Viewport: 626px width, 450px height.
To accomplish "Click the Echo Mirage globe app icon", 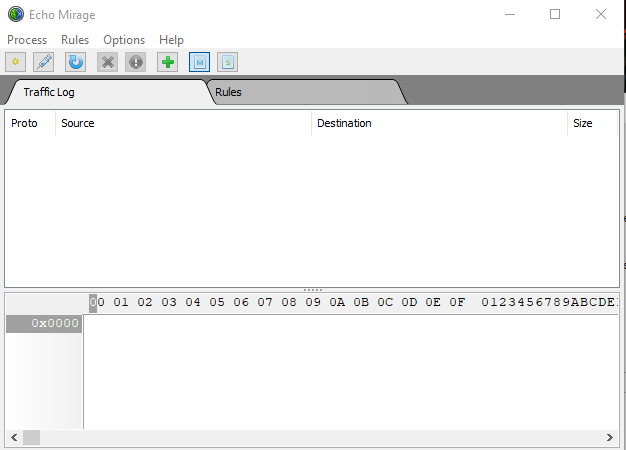I will 16,14.
